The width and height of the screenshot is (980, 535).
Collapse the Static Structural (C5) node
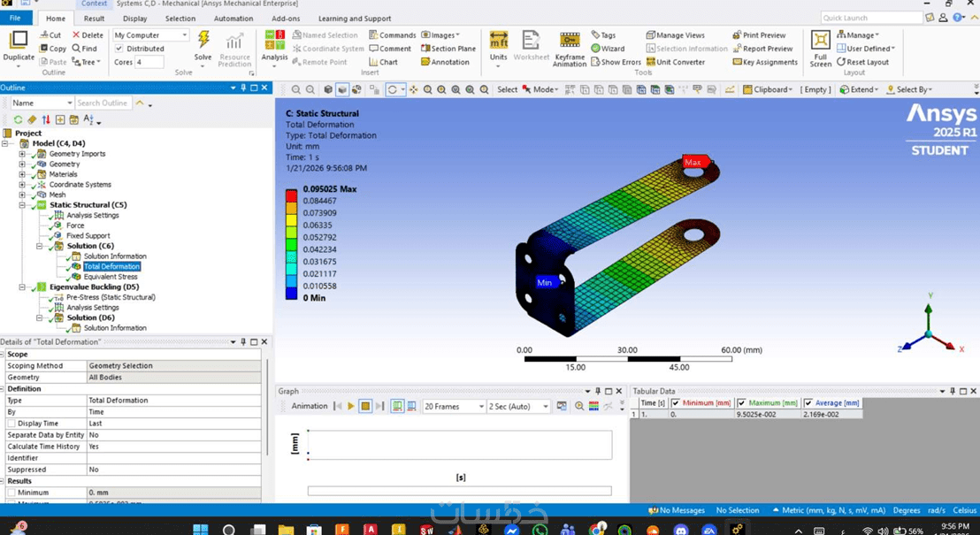point(22,205)
